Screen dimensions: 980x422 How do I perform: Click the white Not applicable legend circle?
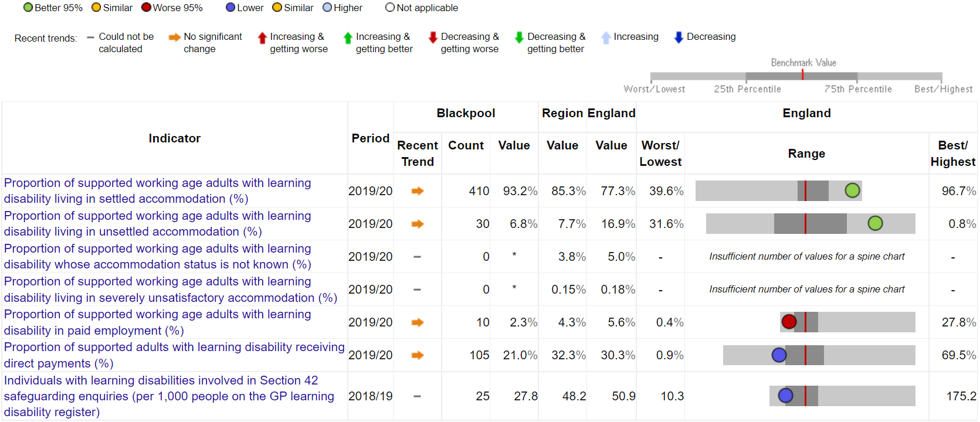coord(390,8)
